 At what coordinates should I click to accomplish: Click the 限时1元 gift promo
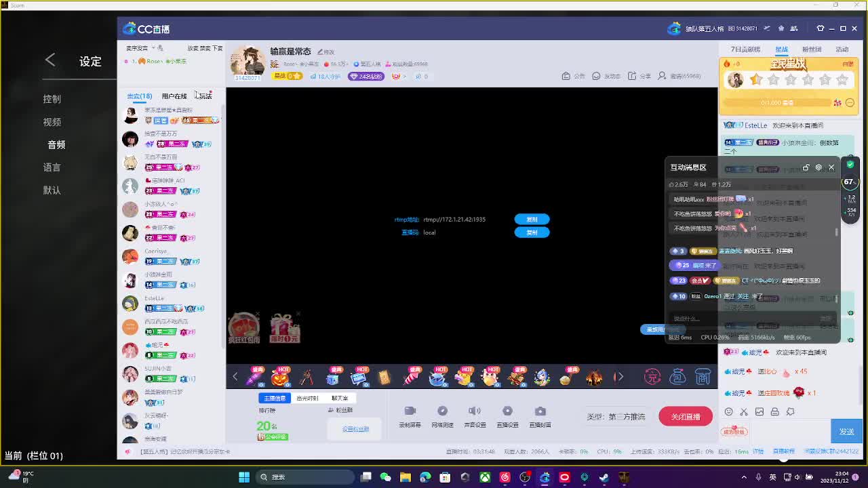pos(285,328)
